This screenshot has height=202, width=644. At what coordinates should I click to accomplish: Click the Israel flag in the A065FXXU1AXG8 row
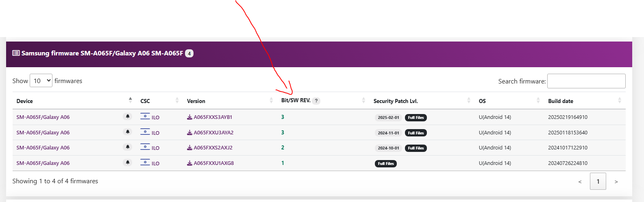pyautogui.click(x=145, y=162)
